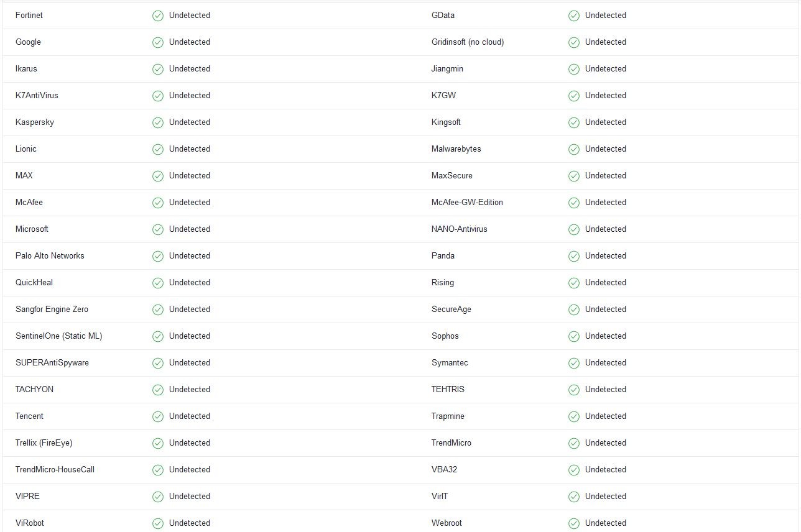The width and height of the screenshot is (801, 532).
Task: Click the check icon in the GData row
Action: point(574,16)
